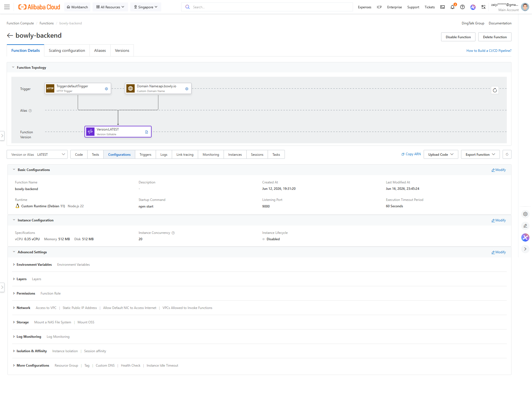Open settings gear on defaultTrigger node
This screenshot has height=409, width=532.
pos(106,89)
